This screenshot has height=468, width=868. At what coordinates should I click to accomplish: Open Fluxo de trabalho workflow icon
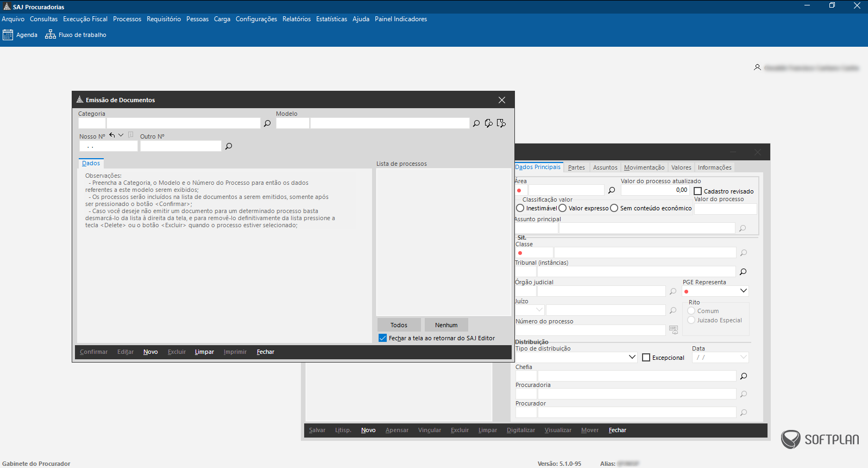(x=50, y=35)
